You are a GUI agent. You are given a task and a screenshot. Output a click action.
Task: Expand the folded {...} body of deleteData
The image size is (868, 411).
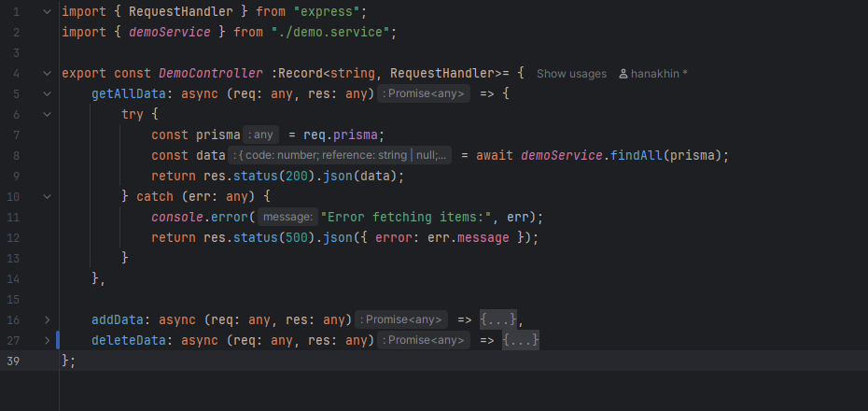click(x=521, y=340)
